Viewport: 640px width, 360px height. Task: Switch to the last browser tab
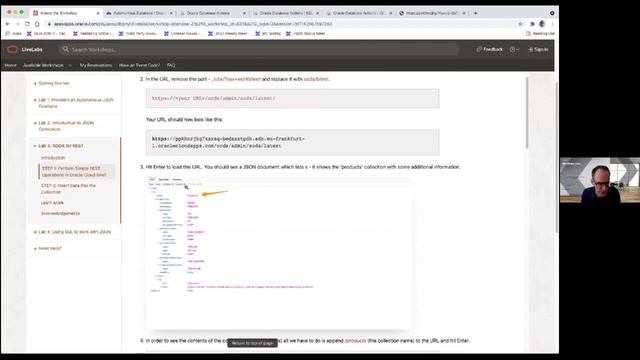pos(433,13)
